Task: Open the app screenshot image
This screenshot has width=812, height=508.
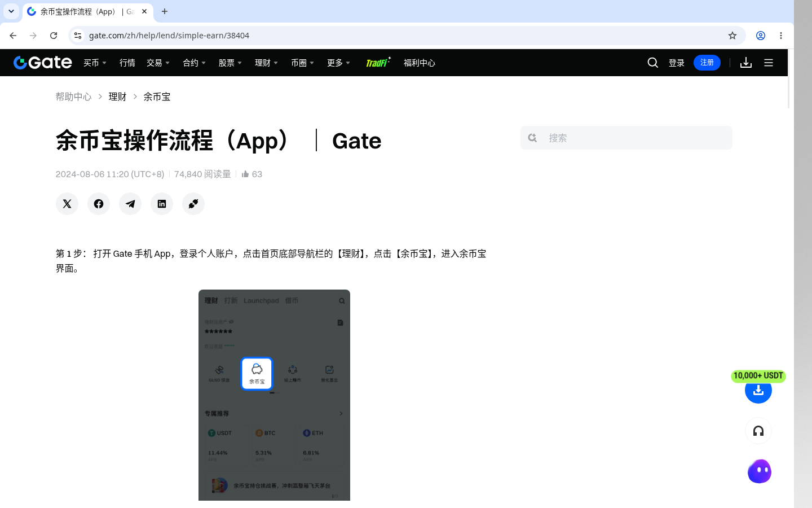Action: (274, 395)
